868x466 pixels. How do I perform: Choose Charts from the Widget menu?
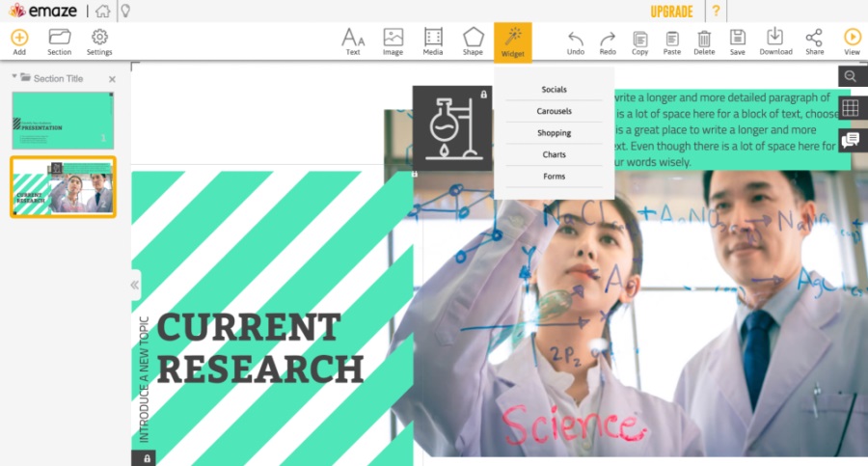click(554, 154)
